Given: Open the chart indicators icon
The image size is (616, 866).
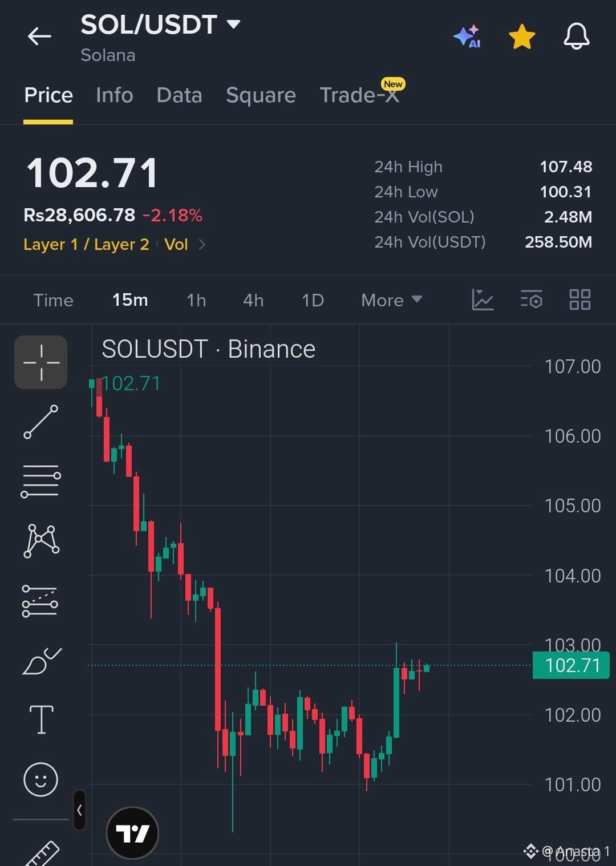Looking at the screenshot, I should (x=483, y=300).
